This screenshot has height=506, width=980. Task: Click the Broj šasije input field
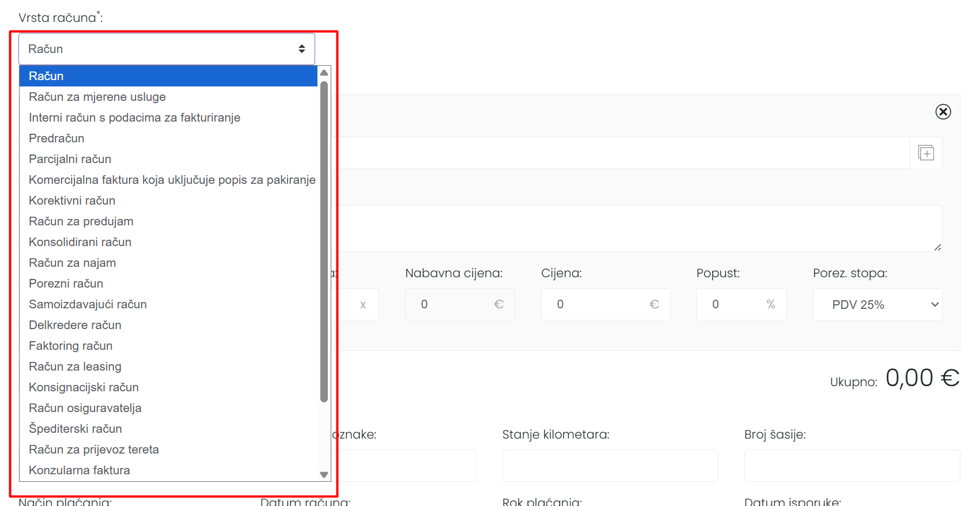852,466
